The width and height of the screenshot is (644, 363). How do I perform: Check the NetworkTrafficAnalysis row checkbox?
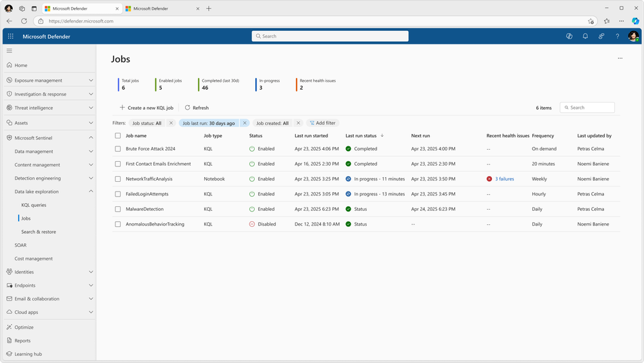(118, 179)
